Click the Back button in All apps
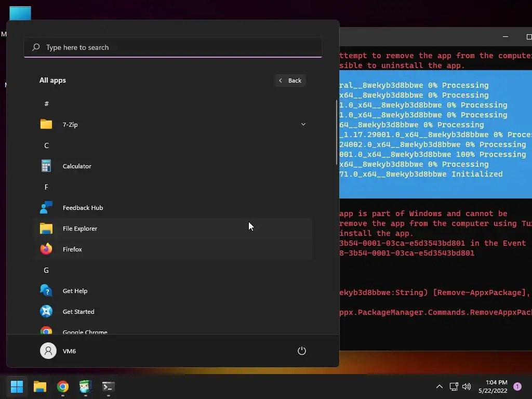This screenshot has width=532, height=399. tap(290, 81)
